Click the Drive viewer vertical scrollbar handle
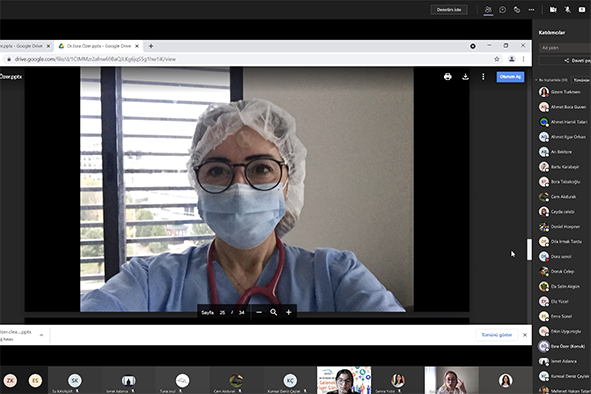The height and width of the screenshot is (394, 591). (x=529, y=249)
